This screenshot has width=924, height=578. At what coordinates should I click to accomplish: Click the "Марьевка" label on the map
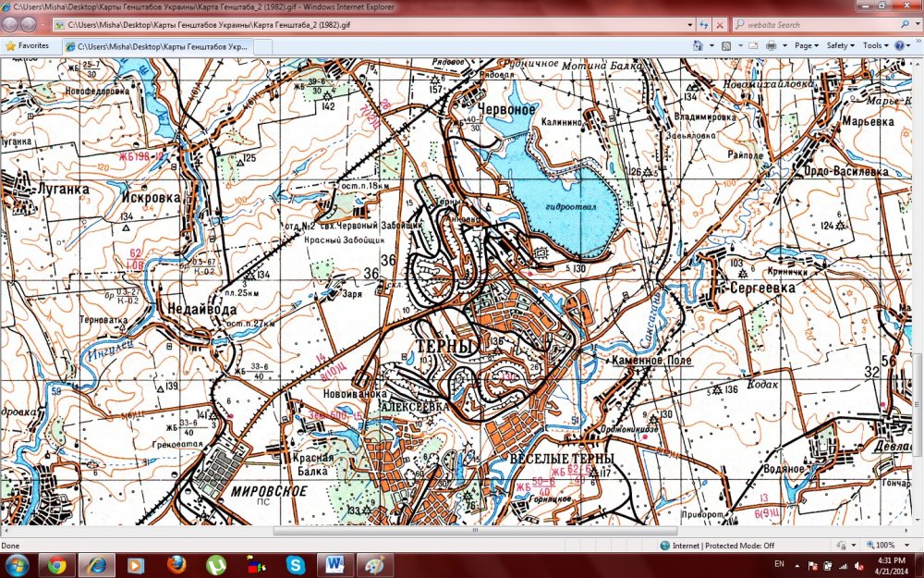[x=868, y=121]
